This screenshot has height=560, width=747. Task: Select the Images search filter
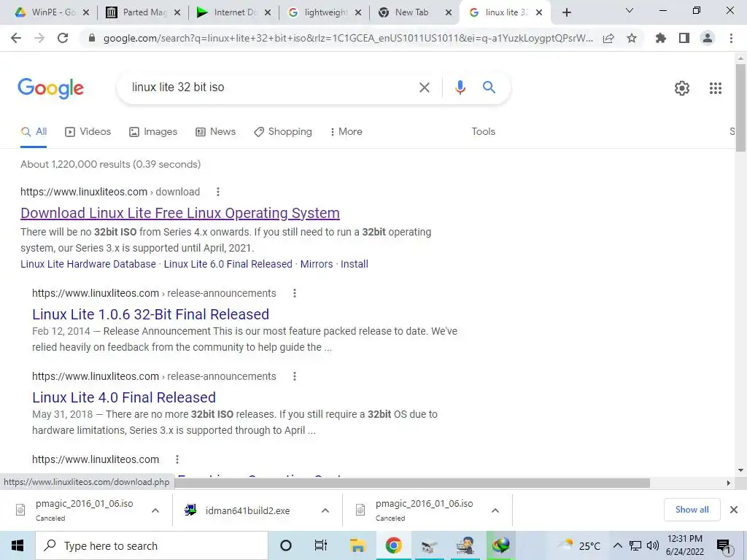tap(153, 132)
